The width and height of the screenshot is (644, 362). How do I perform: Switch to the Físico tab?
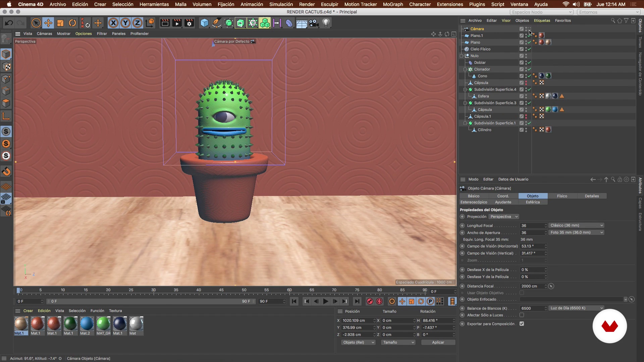562,196
